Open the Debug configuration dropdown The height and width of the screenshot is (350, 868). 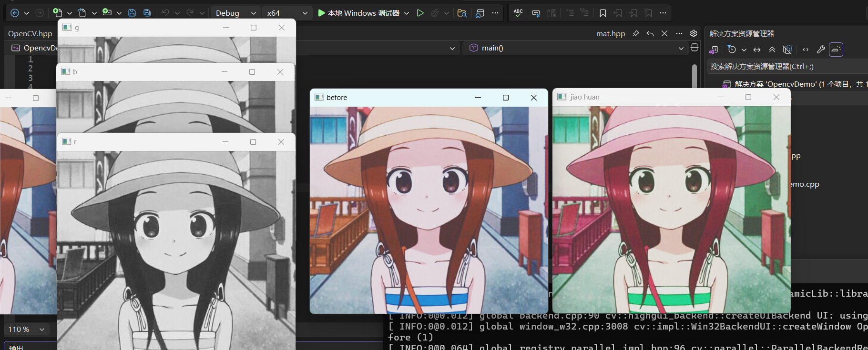235,13
